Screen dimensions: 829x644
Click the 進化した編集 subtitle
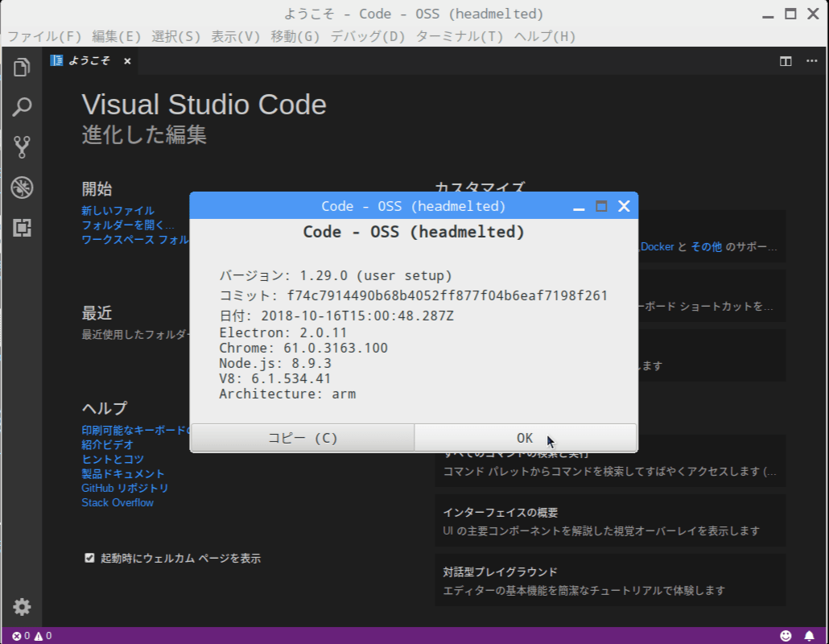[x=144, y=134]
